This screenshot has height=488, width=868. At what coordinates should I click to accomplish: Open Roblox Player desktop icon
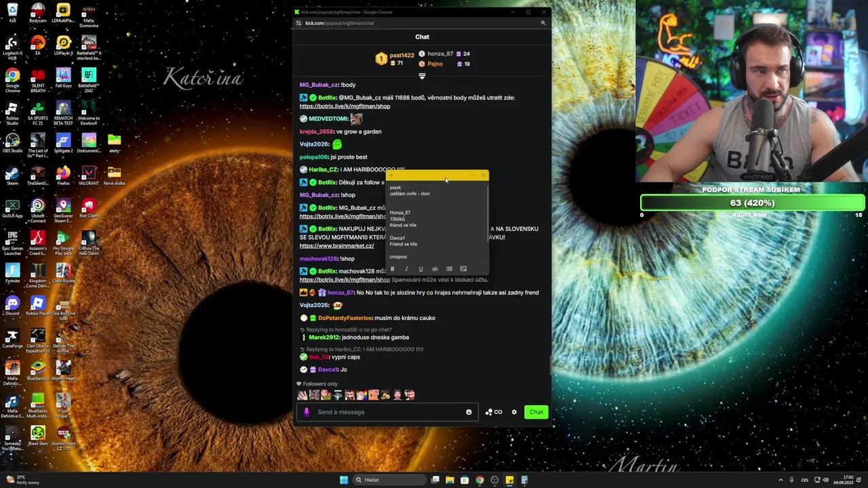coord(38,306)
